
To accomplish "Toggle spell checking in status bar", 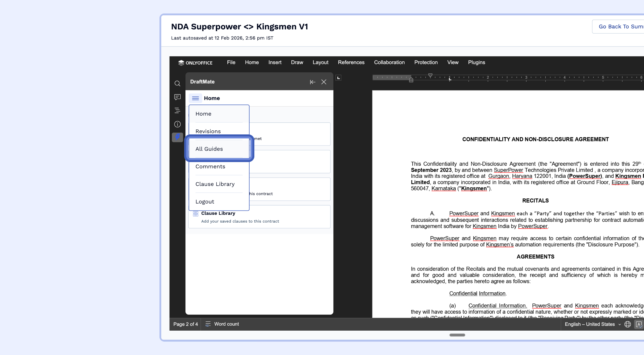I will (639, 324).
